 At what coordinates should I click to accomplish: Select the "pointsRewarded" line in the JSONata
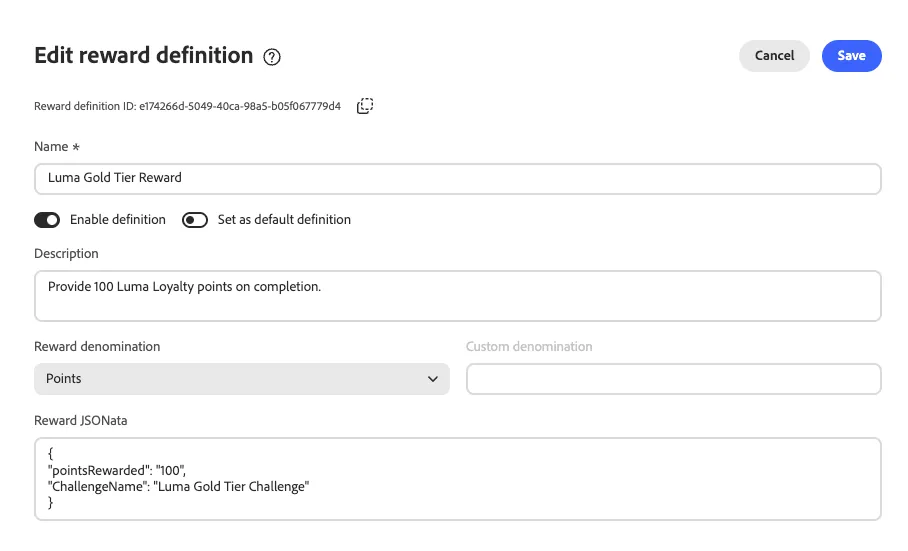[x=117, y=470]
